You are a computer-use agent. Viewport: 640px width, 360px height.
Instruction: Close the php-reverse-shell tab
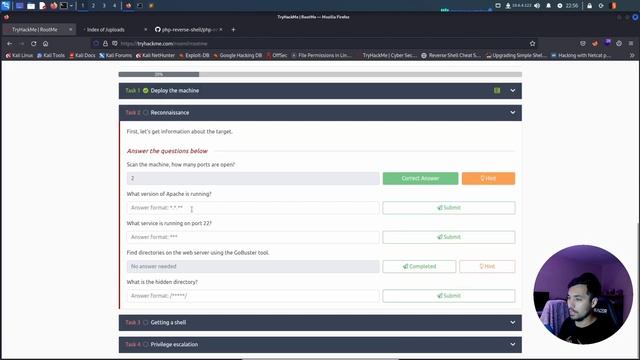tap(221, 29)
